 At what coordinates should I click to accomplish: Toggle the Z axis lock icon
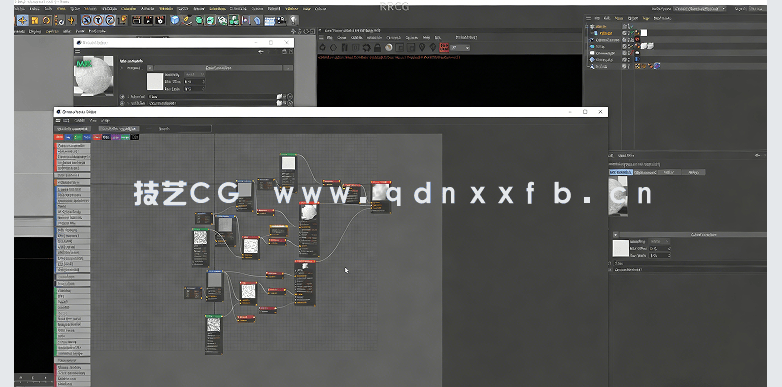(x=110, y=20)
